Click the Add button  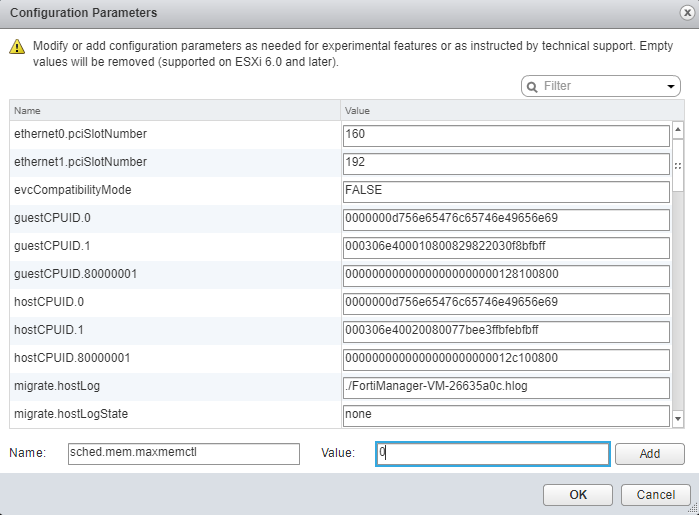pos(649,453)
